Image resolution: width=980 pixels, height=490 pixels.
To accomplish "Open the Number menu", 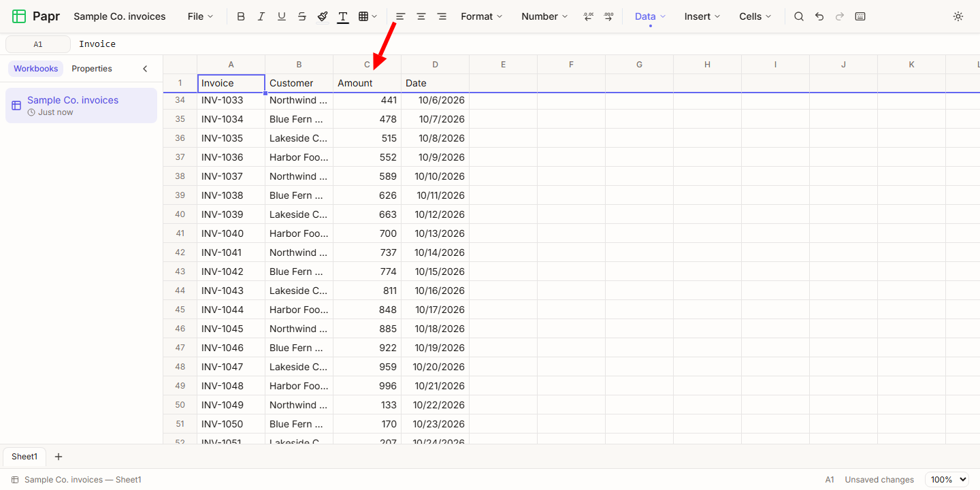I will click(x=544, y=16).
